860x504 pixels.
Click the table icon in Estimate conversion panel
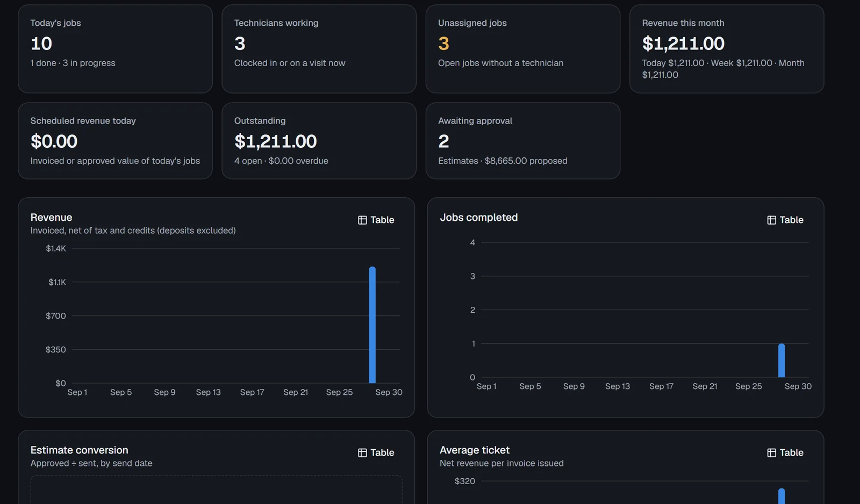362,453
